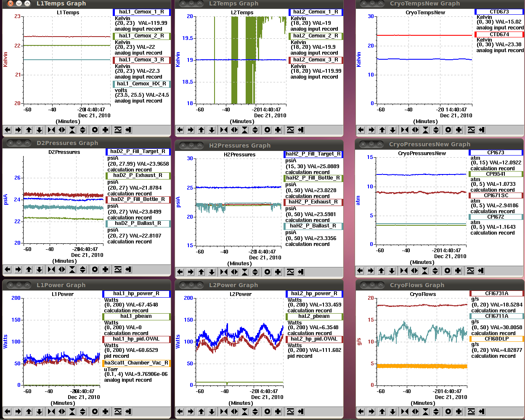The height and width of the screenshot is (420, 525).
Task: Pan left in H2Pressures Graph toolbar
Action: point(180,272)
